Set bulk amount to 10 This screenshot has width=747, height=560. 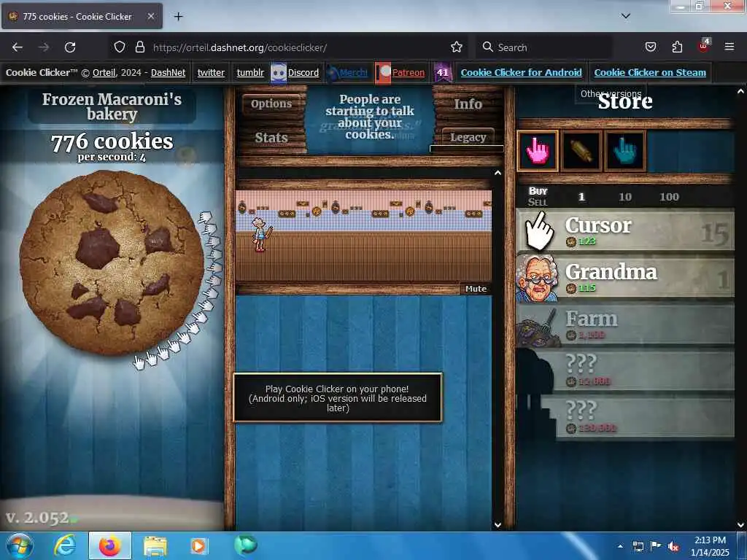pos(624,197)
